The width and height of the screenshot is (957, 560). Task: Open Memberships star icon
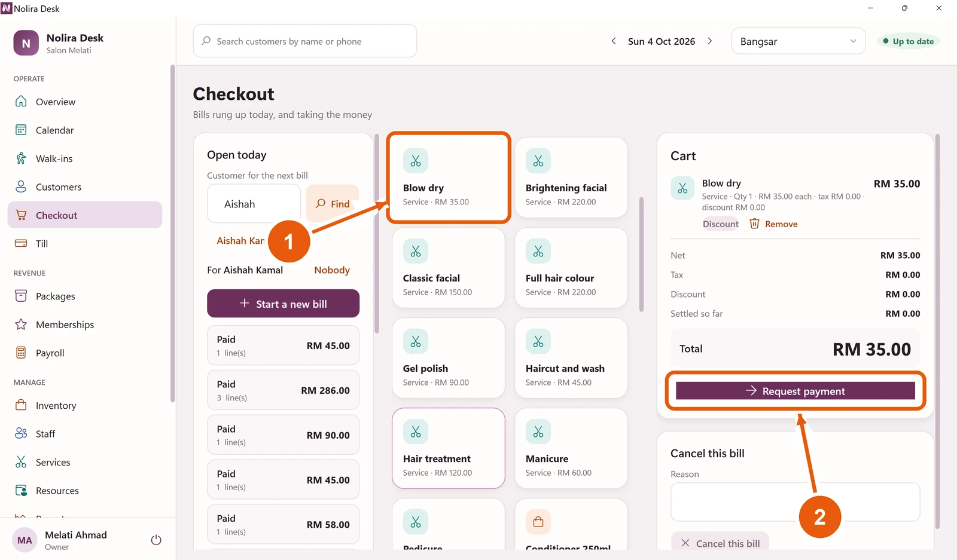(x=21, y=325)
